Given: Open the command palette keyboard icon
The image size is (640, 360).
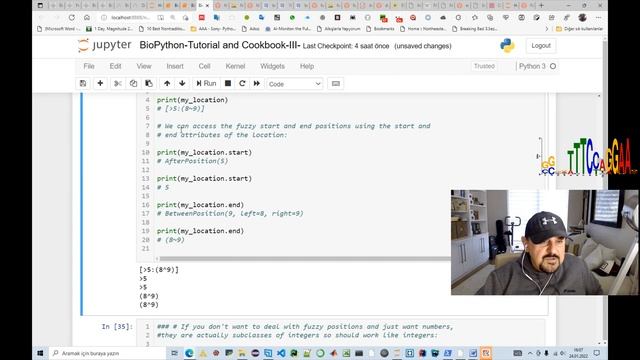Looking at the screenshot, I should [336, 84].
